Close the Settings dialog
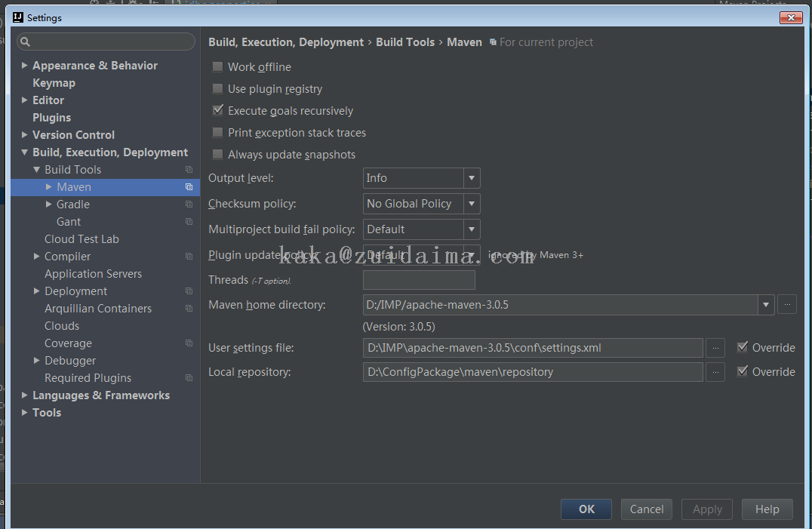Viewport: 812px width, 529px height. click(791, 17)
